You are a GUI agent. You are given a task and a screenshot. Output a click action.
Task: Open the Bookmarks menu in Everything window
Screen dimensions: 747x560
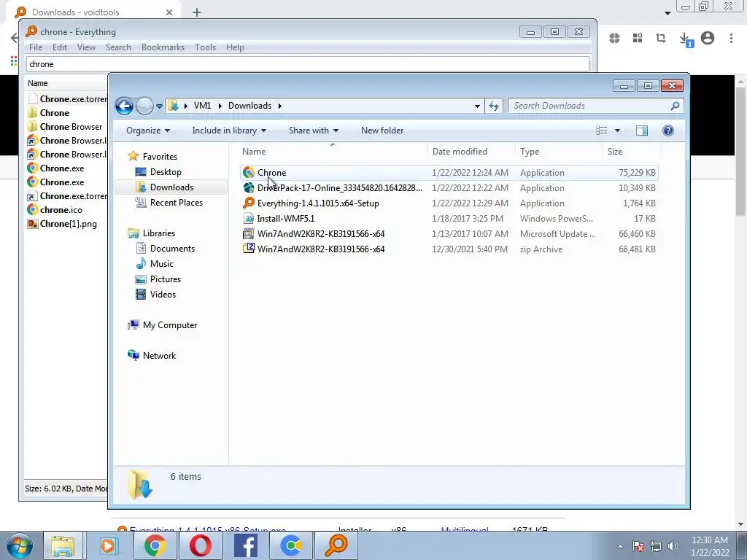(x=163, y=47)
